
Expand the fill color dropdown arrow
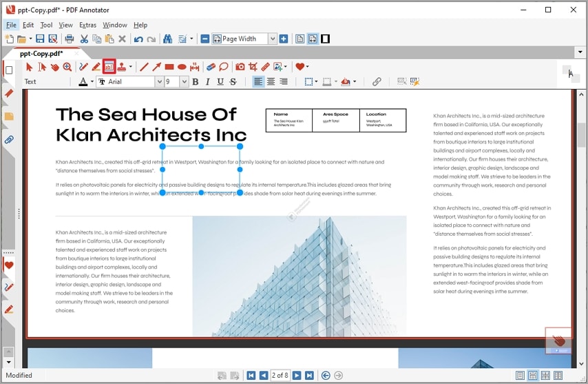(355, 81)
